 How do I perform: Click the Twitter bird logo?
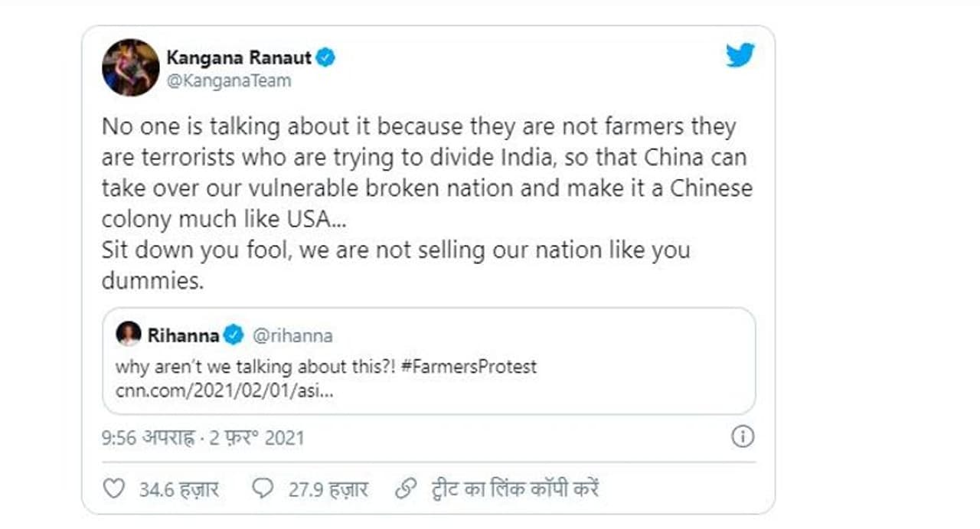tap(740, 54)
